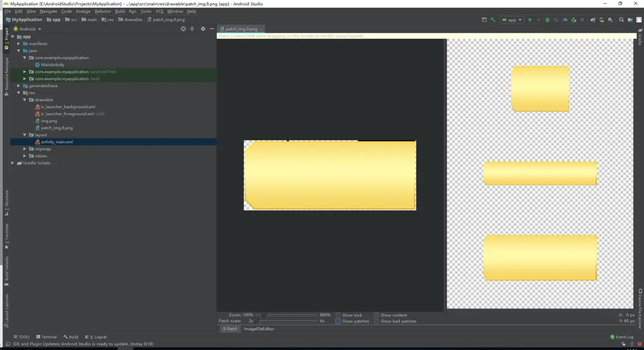Expand the generatedJava folder arrow

coord(19,86)
